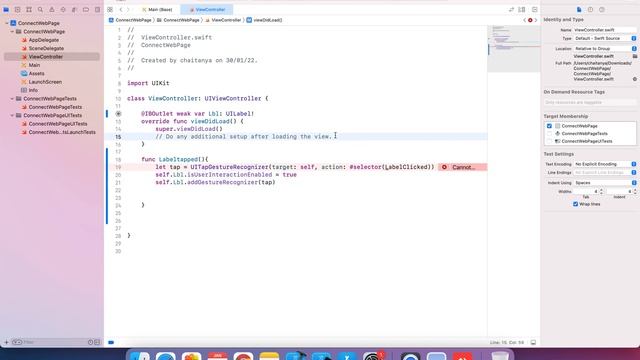Image resolution: width=640 pixels, height=360 pixels.
Task: Jump to next issue arrow
Action: pyautogui.click(x=536, y=20)
